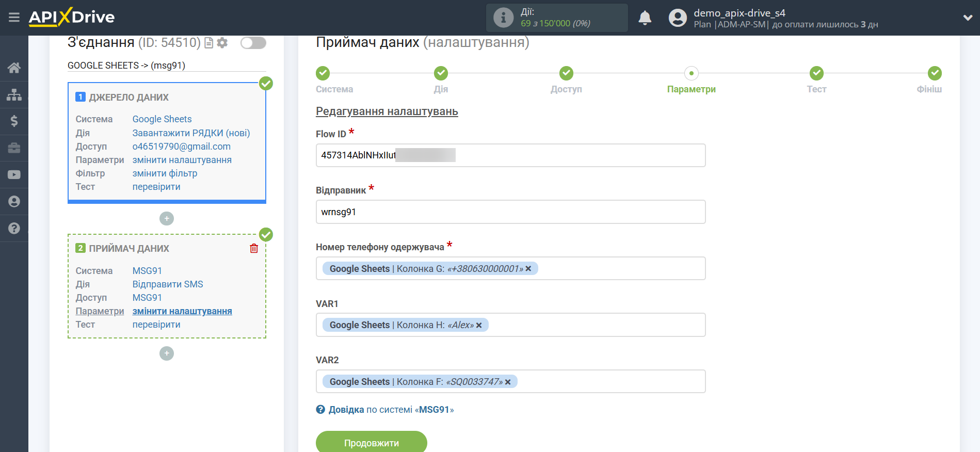Click source перевірити test link

[156, 187]
